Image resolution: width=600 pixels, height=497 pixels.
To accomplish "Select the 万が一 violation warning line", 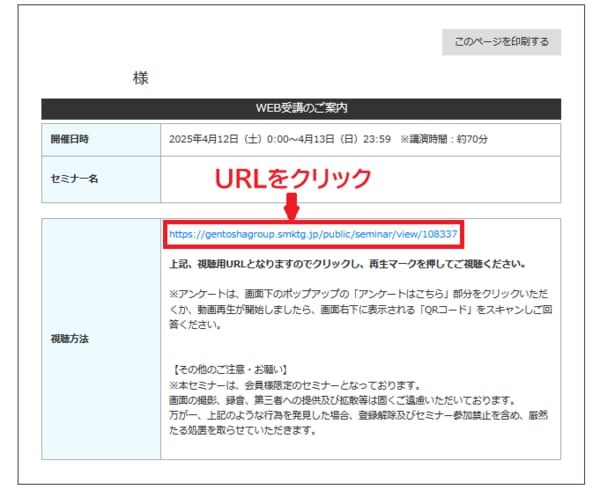I will (355, 415).
